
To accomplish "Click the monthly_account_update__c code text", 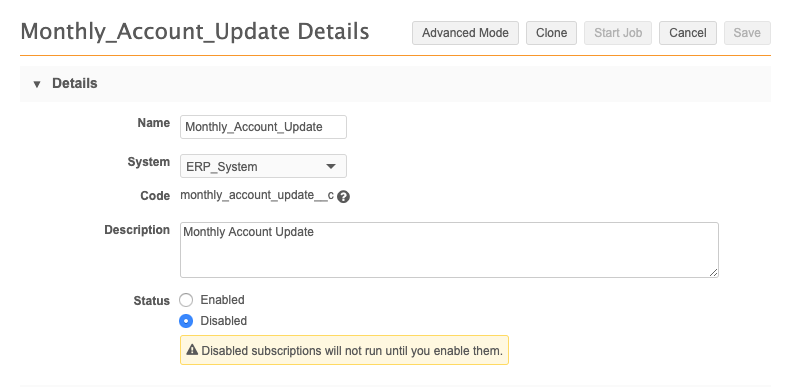I will (257, 195).
